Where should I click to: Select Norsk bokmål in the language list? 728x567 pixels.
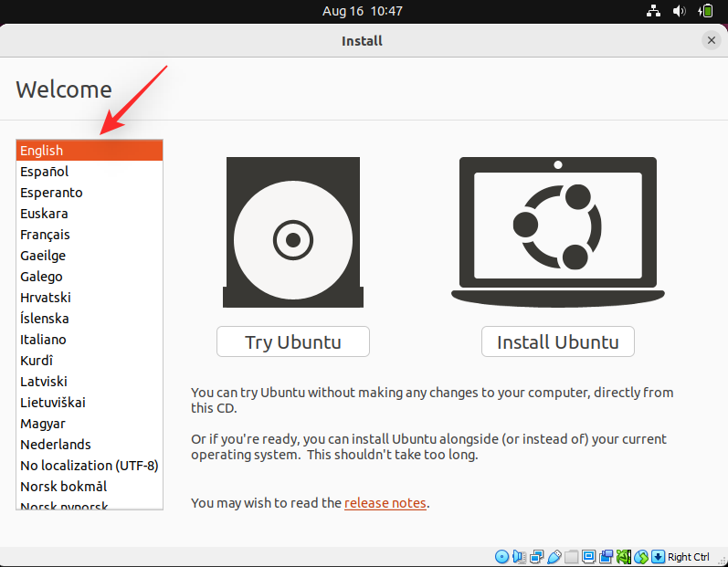[90, 487]
